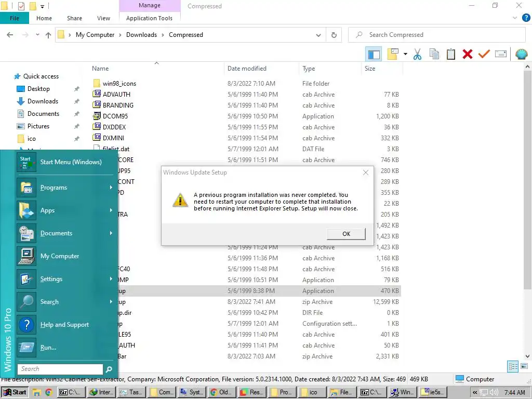532x399 pixels.
Task: Select Pictures in Quick access
Action: click(x=38, y=126)
